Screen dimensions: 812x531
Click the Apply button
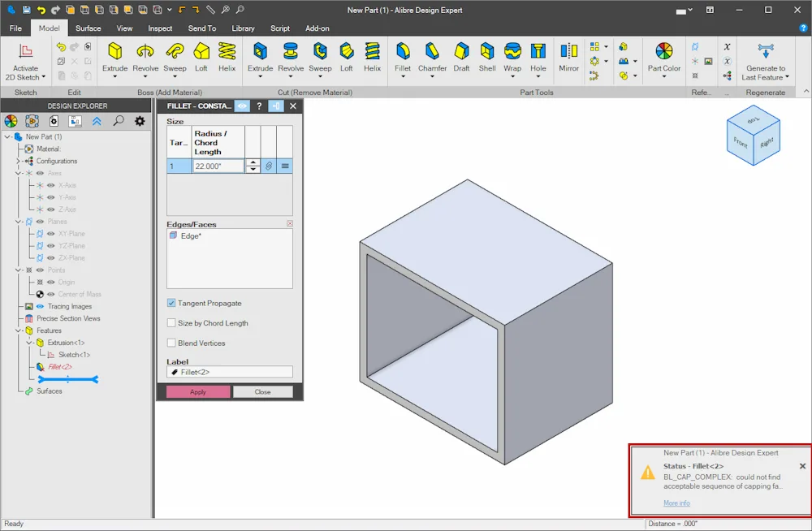tap(198, 391)
